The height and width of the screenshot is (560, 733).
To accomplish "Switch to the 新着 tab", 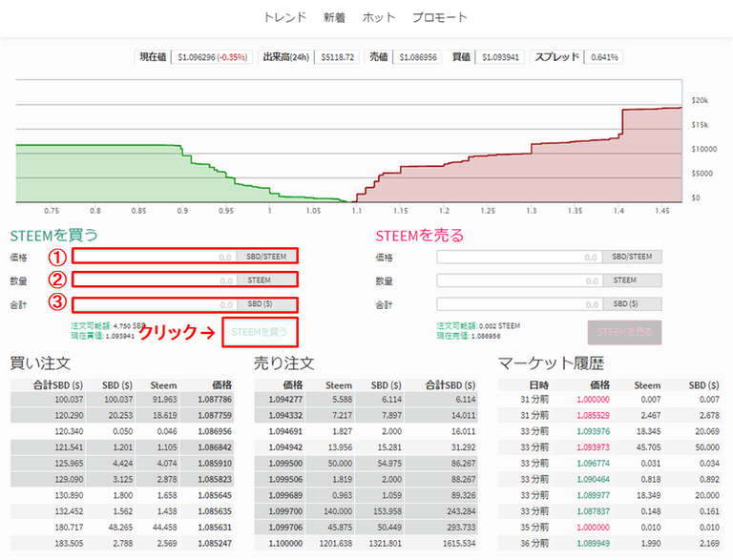I will (x=335, y=17).
